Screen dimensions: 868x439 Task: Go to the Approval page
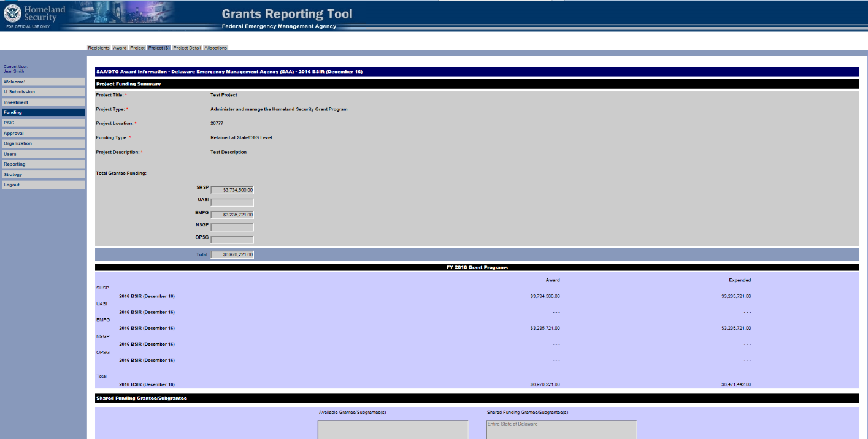(x=43, y=133)
